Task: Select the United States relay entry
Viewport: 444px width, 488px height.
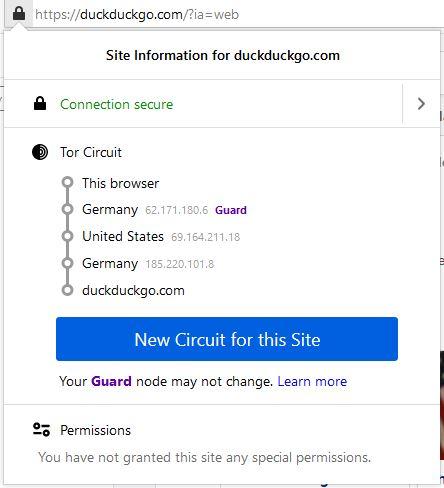Action: 161,236
